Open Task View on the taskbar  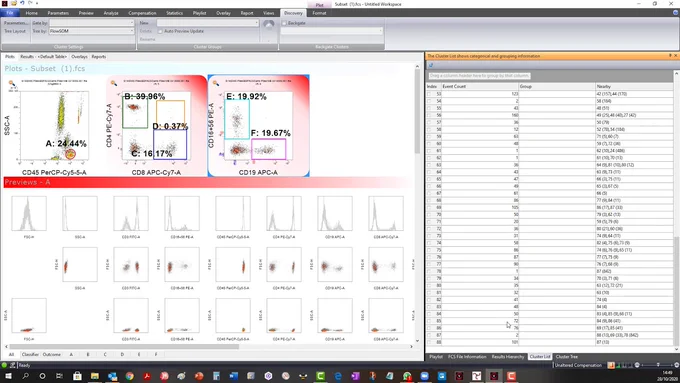59,376
